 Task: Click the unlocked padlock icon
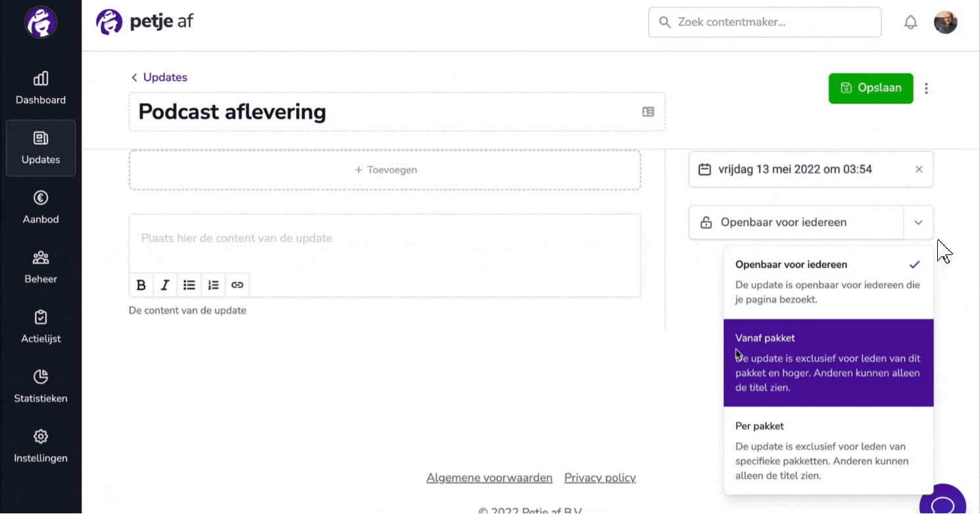(706, 222)
